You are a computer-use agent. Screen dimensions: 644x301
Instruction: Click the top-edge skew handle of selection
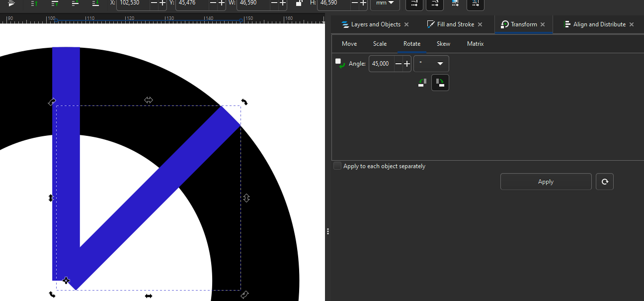pyautogui.click(x=148, y=100)
